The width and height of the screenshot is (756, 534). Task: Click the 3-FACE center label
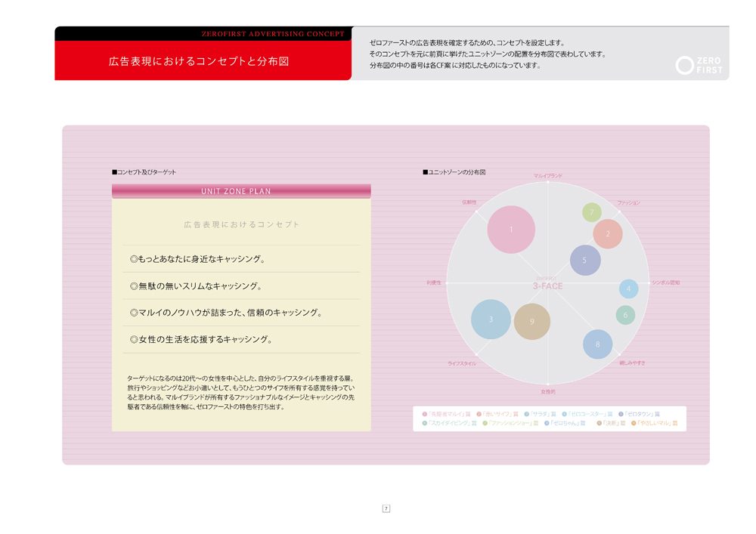click(547, 286)
